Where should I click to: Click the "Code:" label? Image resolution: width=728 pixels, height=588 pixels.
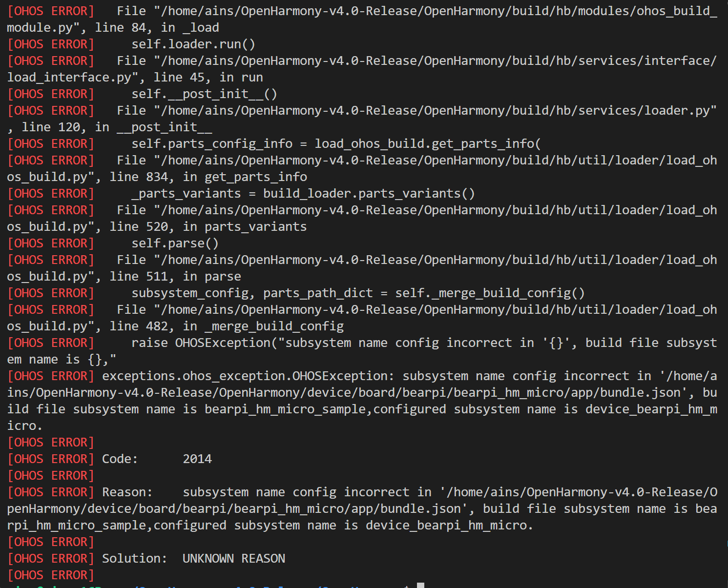click(120, 459)
